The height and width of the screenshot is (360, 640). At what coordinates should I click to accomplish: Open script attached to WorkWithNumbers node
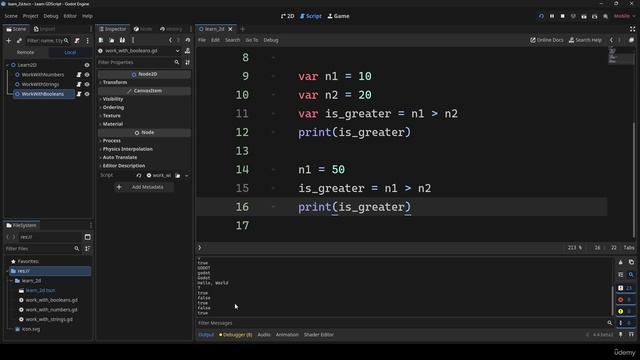tap(79, 75)
